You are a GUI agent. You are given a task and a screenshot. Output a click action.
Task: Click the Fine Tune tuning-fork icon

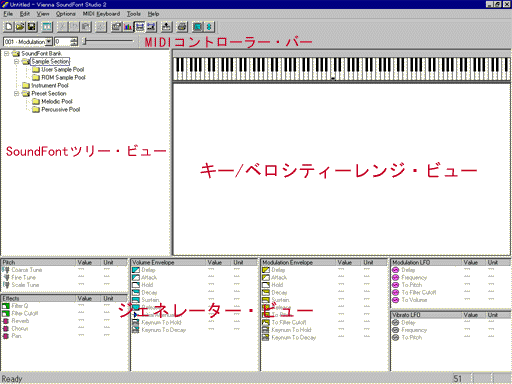click(x=6, y=277)
